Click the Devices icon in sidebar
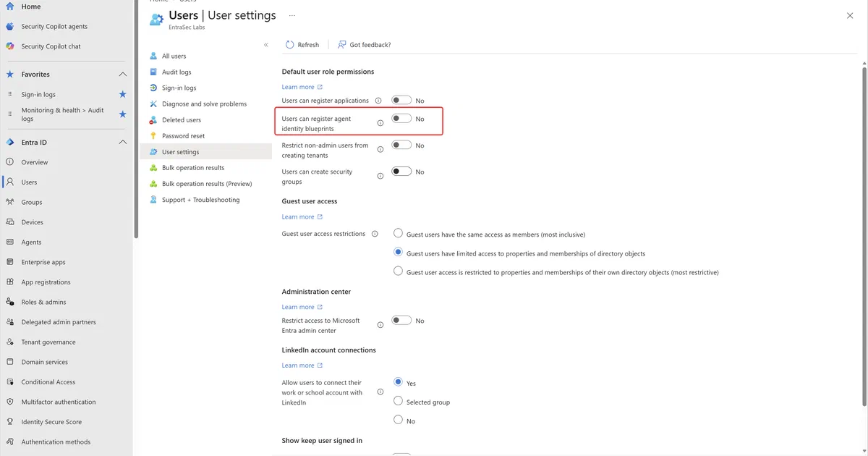The width and height of the screenshot is (868, 456). (x=10, y=222)
